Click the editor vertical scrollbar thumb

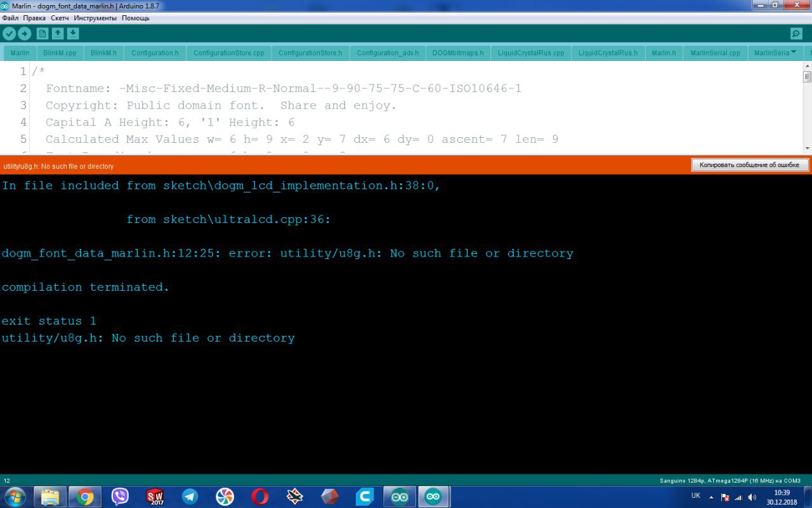coord(807,77)
